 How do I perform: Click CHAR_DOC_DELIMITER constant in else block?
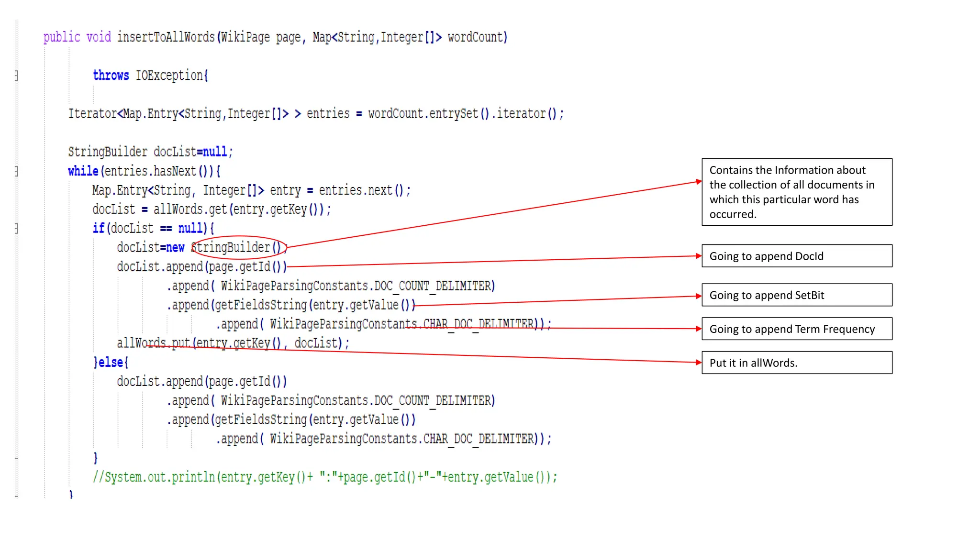(479, 439)
